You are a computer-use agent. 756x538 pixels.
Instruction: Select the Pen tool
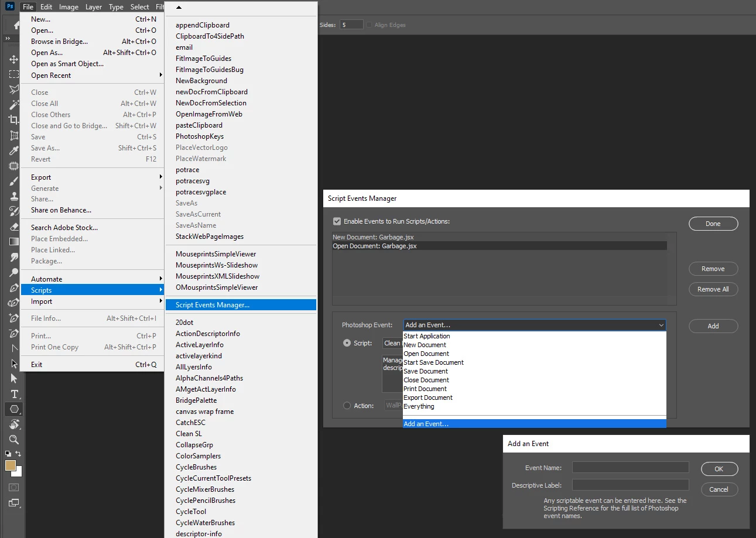tap(13, 287)
